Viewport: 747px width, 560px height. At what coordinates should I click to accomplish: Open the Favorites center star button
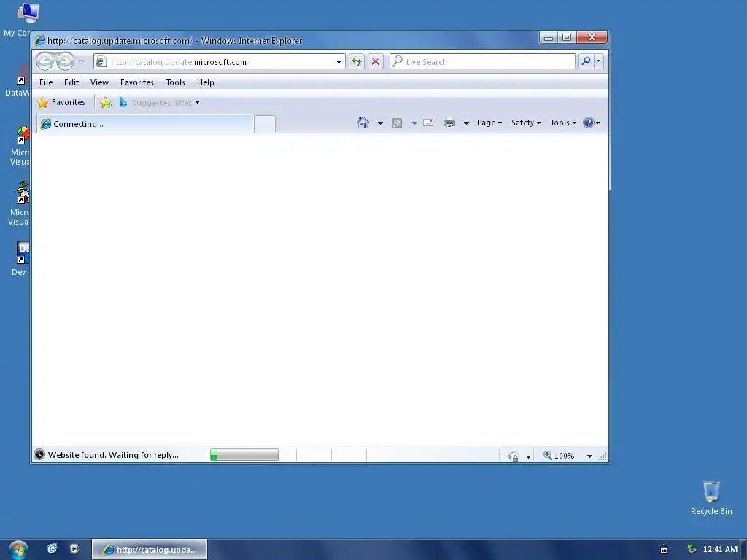(x=61, y=102)
